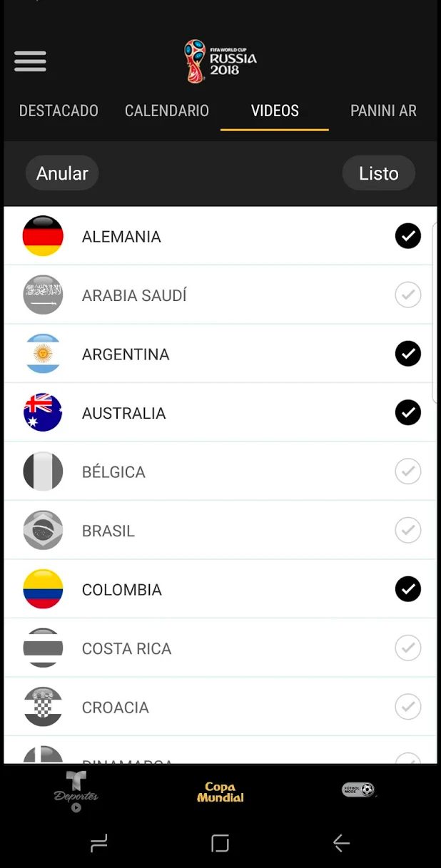Open the PANINI AR tab
The image size is (441, 868).
(383, 111)
